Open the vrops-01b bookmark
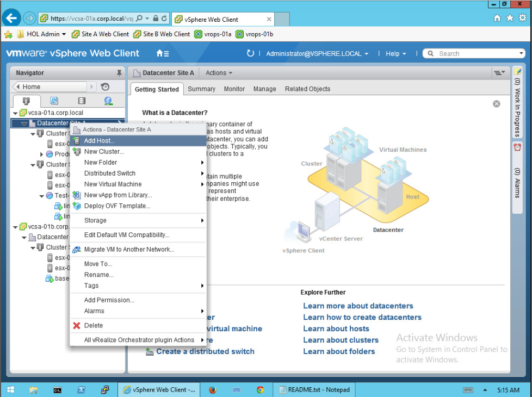 (255, 34)
